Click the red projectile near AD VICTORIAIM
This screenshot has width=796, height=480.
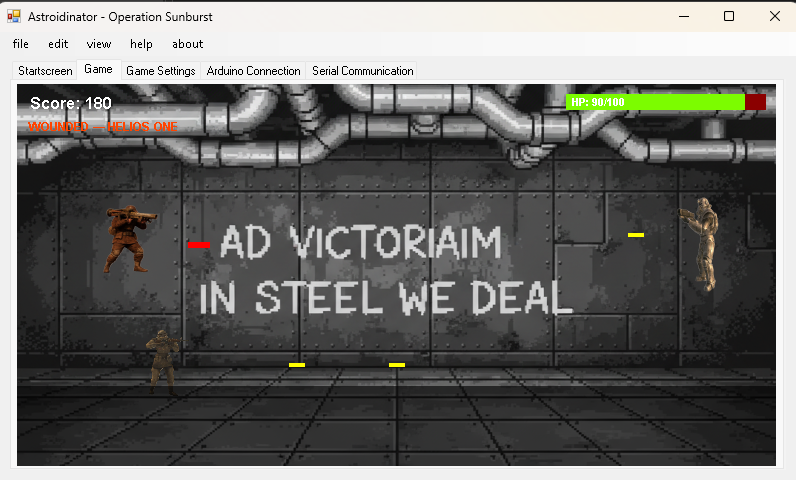(x=198, y=245)
